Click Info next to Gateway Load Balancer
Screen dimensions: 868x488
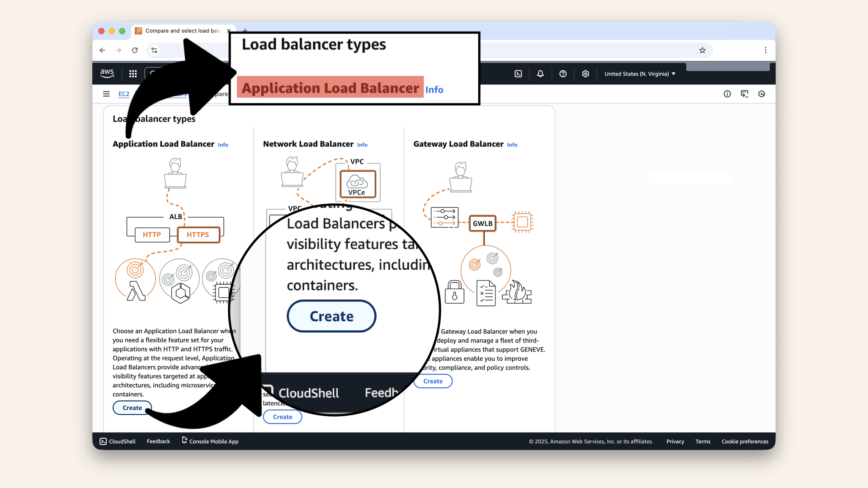(x=512, y=145)
